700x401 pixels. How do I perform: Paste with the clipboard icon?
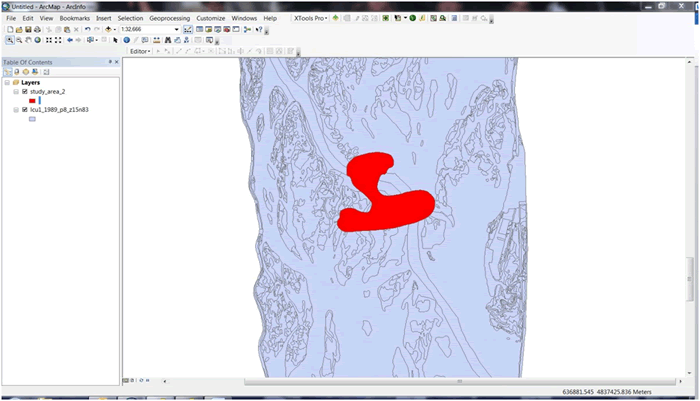coord(67,29)
